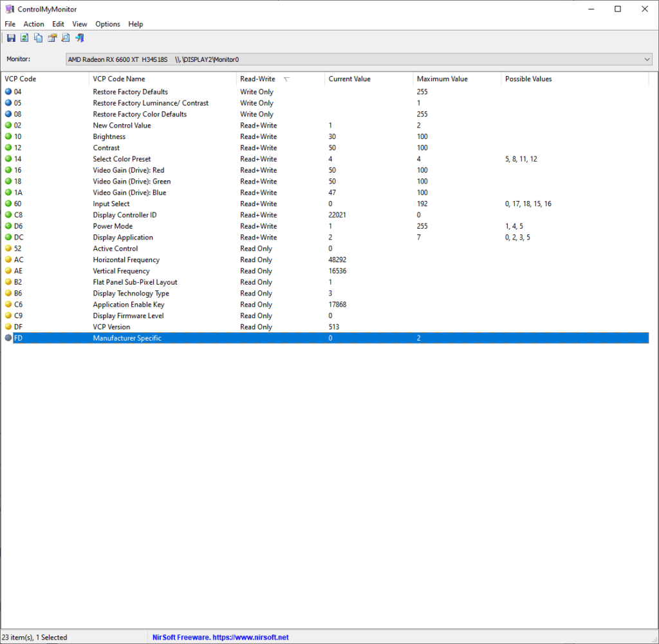
Task: Exit ControlMyMonitor via the door toolbar icon
Action: (79, 37)
